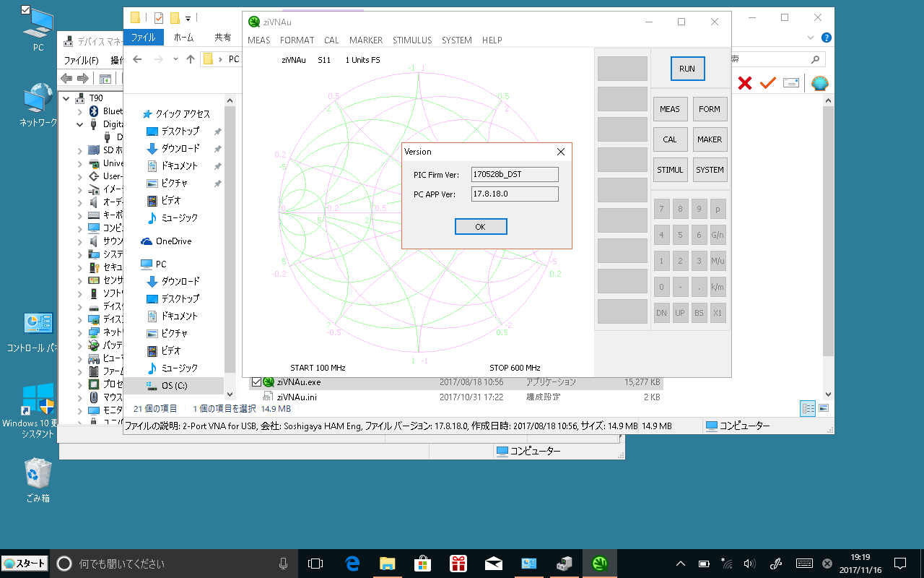Click the CAL panel button
The width and height of the screenshot is (924, 578).
pyautogui.click(x=670, y=139)
